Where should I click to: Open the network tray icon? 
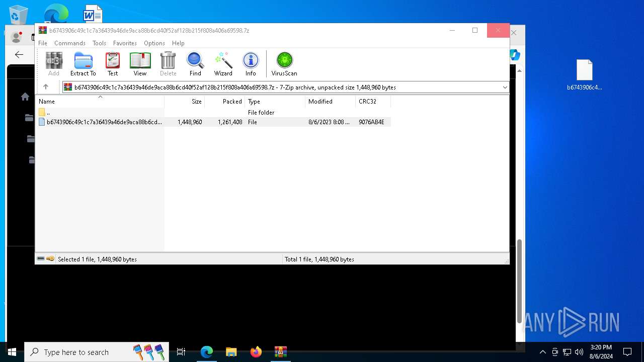[567, 352]
